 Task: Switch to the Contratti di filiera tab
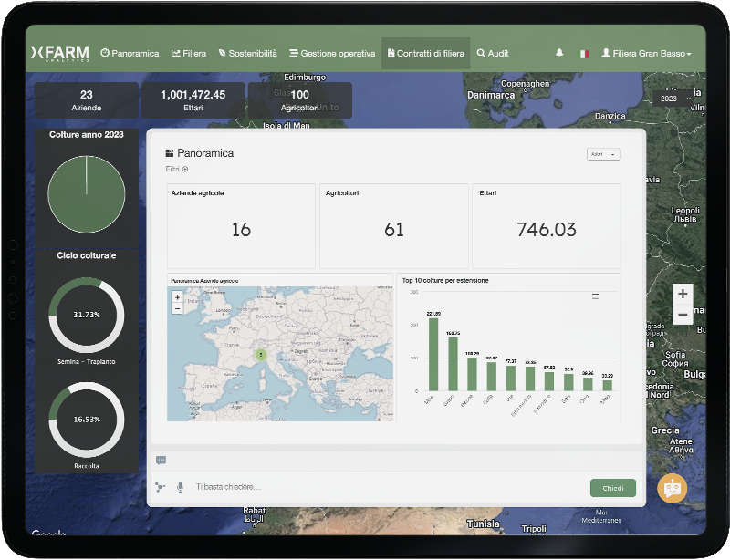point(425,54)
